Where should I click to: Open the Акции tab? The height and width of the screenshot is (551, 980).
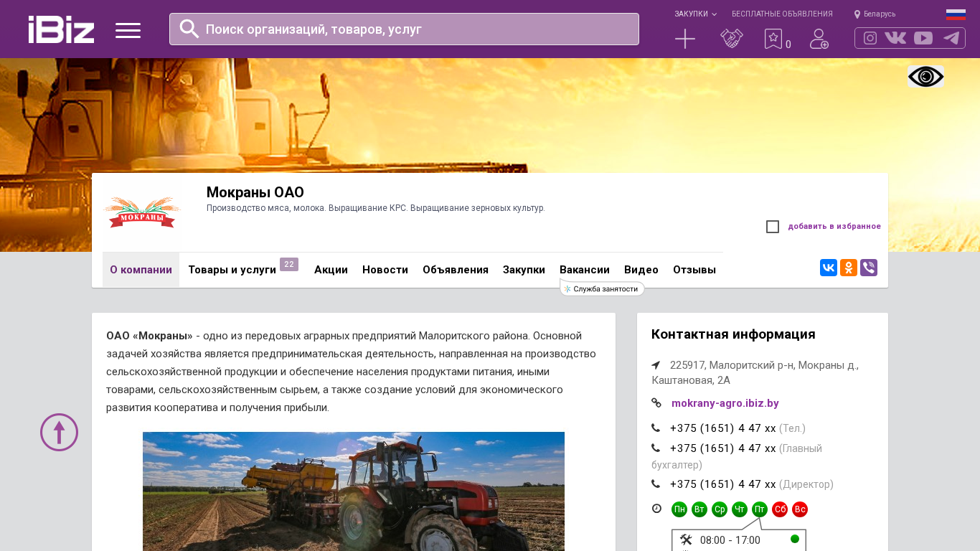click(331, 270)
